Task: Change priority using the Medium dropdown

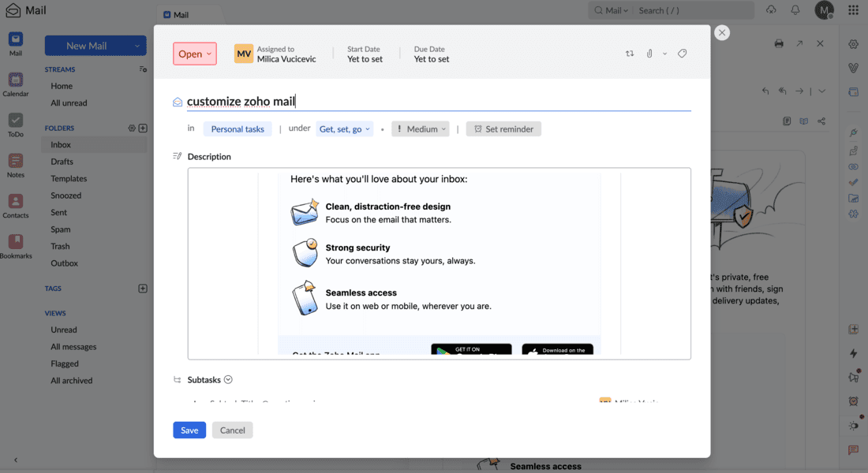Action: coord(420,128)
